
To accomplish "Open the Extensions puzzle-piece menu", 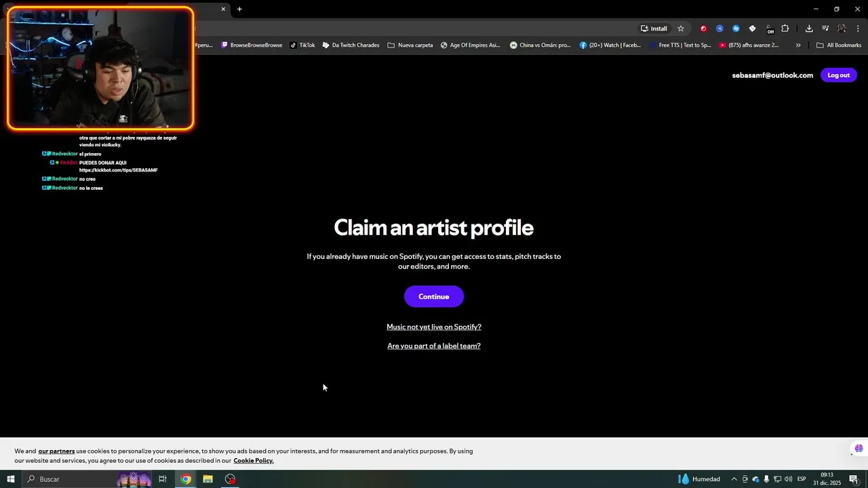I will click(x=785, y=28).
